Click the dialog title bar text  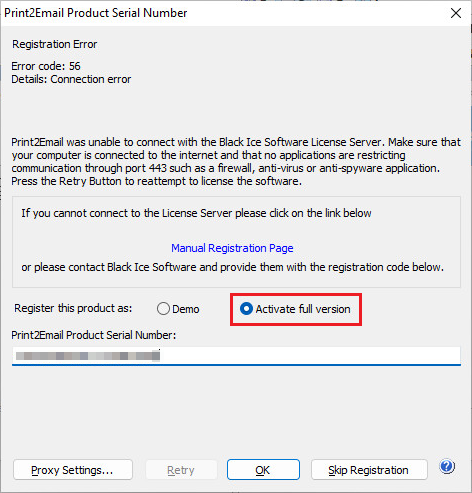point(96,13)
